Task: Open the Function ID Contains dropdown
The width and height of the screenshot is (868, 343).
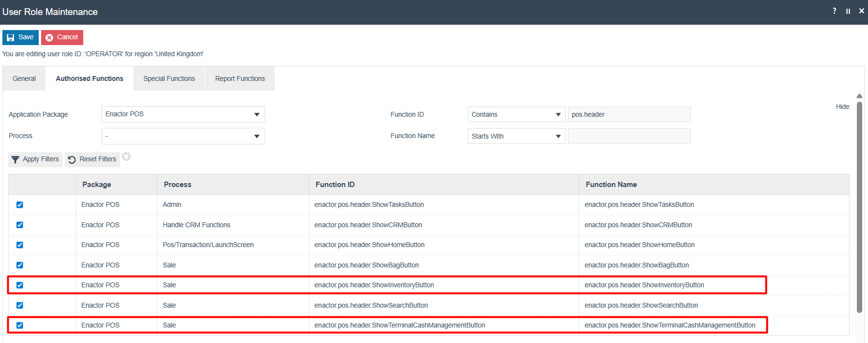Action: pos(516,114)
